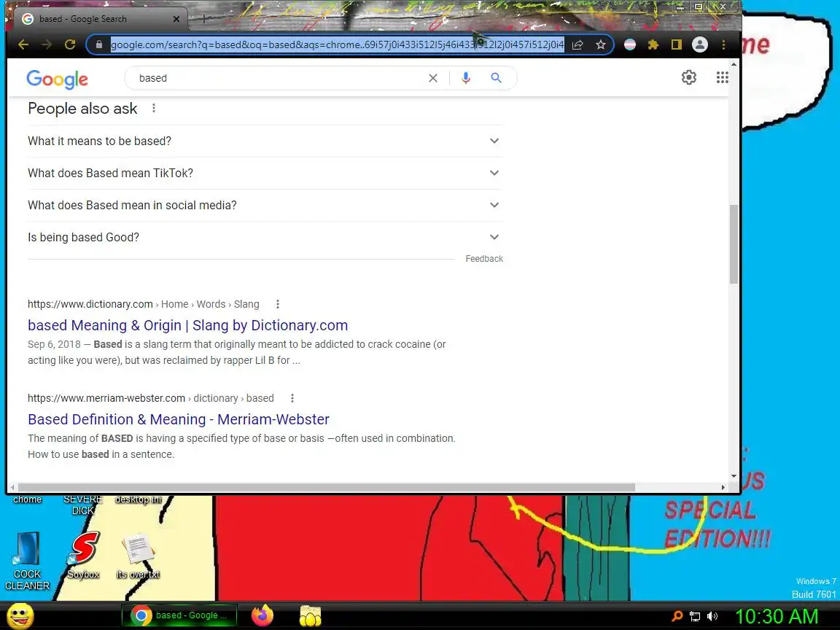Expand "What does Based mean TikTok?"
Viewport: 840px width, 630px height.
(265, 173)
